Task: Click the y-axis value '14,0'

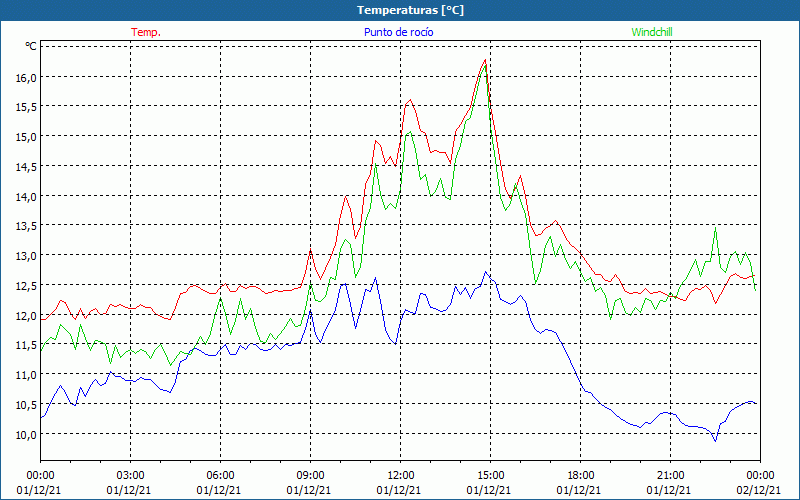Action: tap(27, 196)
